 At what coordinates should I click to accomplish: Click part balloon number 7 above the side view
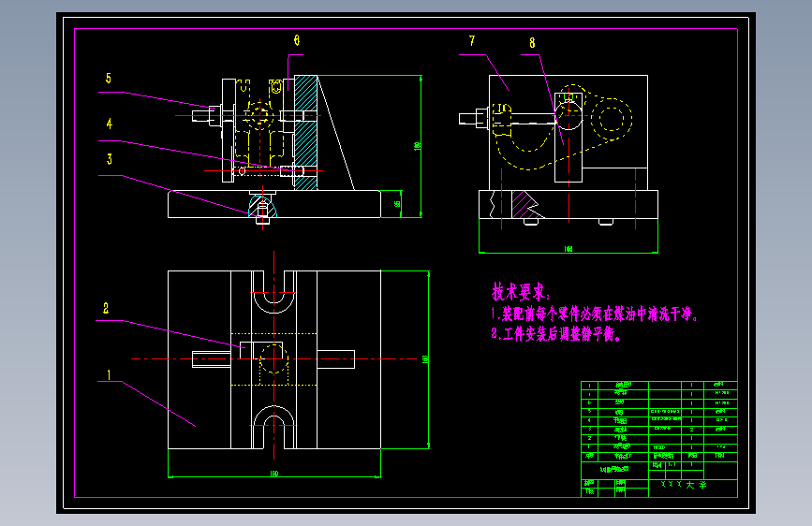[x=472, y=41]
